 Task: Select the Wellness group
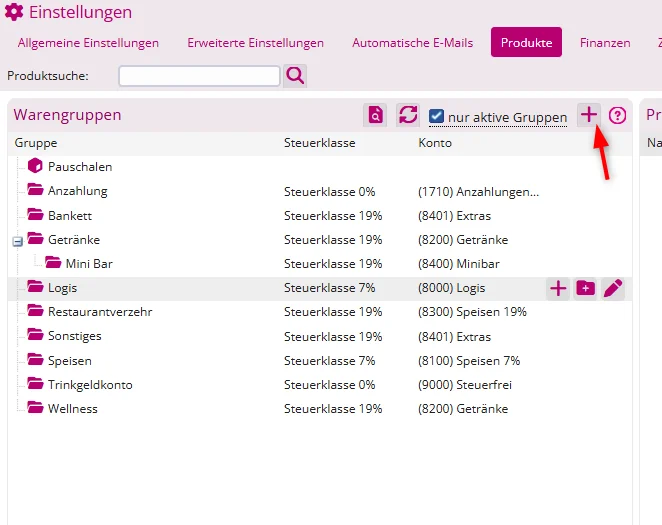[x=73, y=409]
